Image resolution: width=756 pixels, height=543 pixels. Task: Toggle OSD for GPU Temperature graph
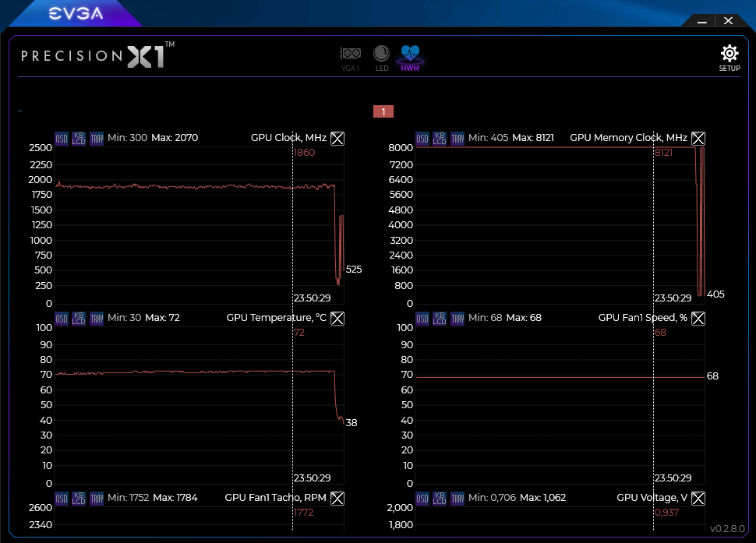coord(62,319)
